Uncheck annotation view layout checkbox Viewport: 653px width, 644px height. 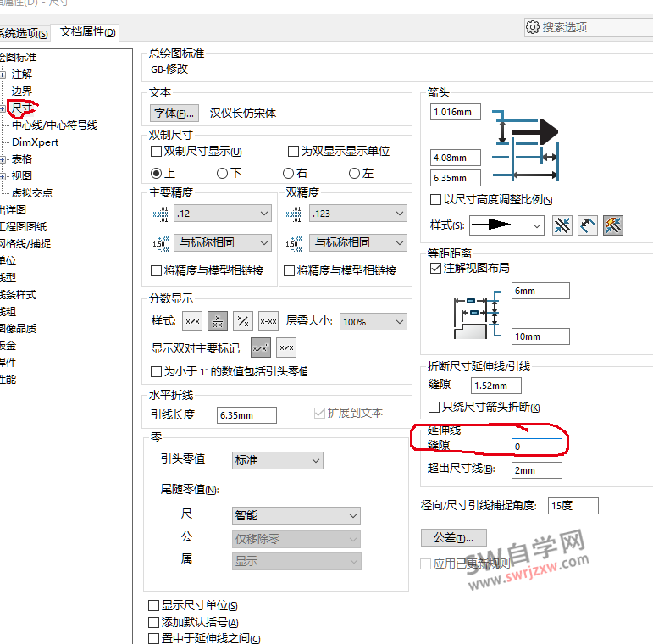(435, 269)
